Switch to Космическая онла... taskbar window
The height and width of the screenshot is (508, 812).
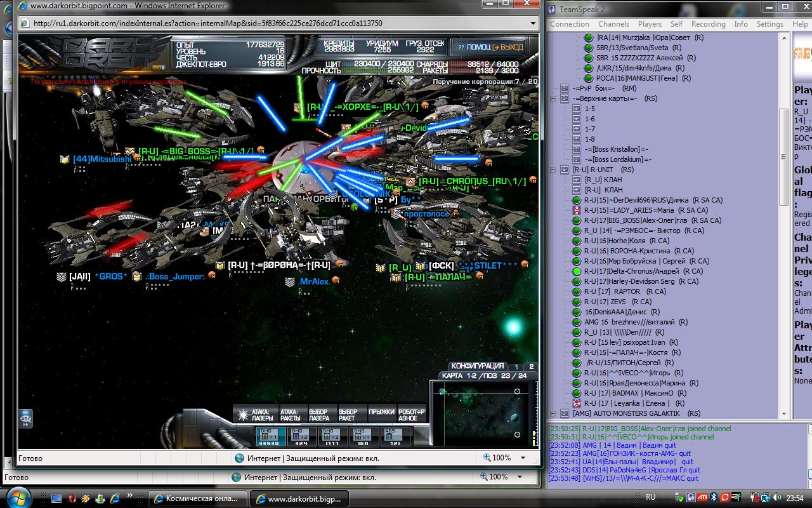pos(197,498)
